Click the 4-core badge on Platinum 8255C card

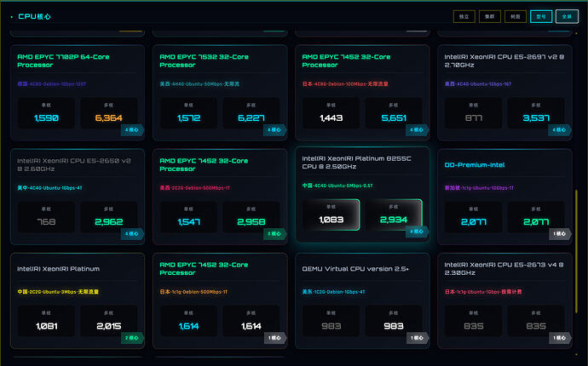point(417,232)
